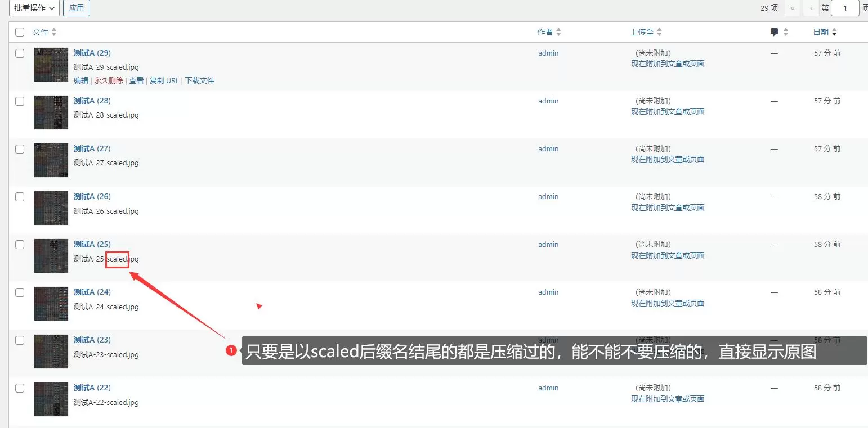Open thumbnail of 测试A (24)
The image size is (868, 428).
(x=51, y=304)
